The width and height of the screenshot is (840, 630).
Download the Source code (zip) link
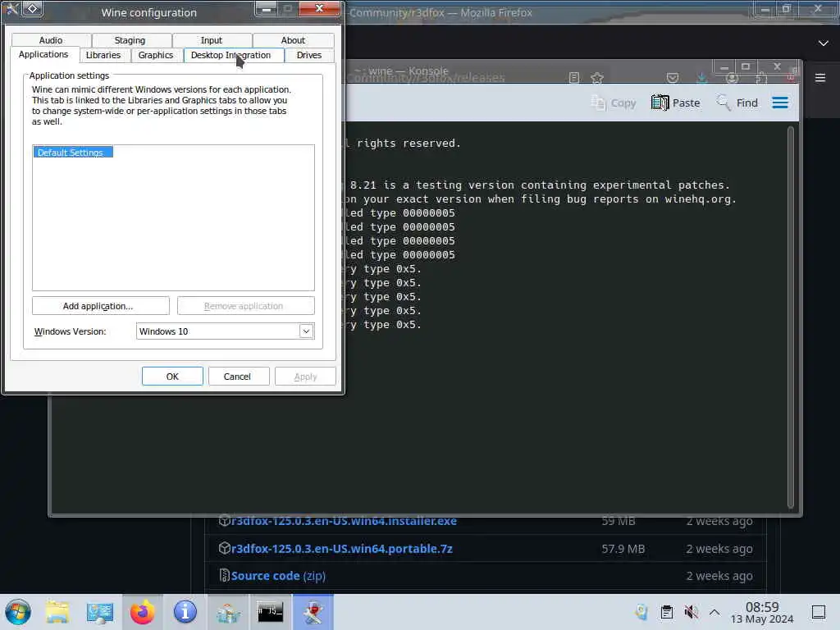pyautogui.click(x=278, y=576)
